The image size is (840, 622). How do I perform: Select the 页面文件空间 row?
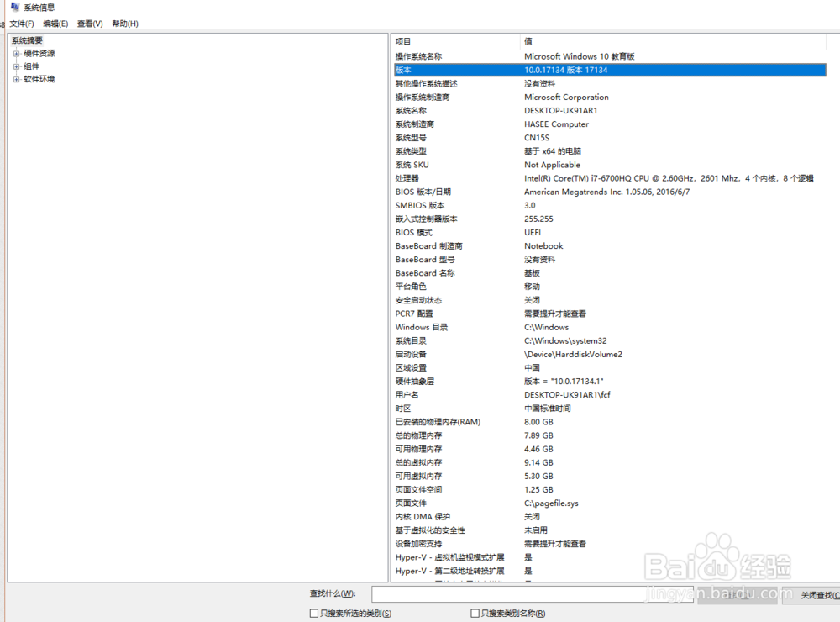(610, 489)
